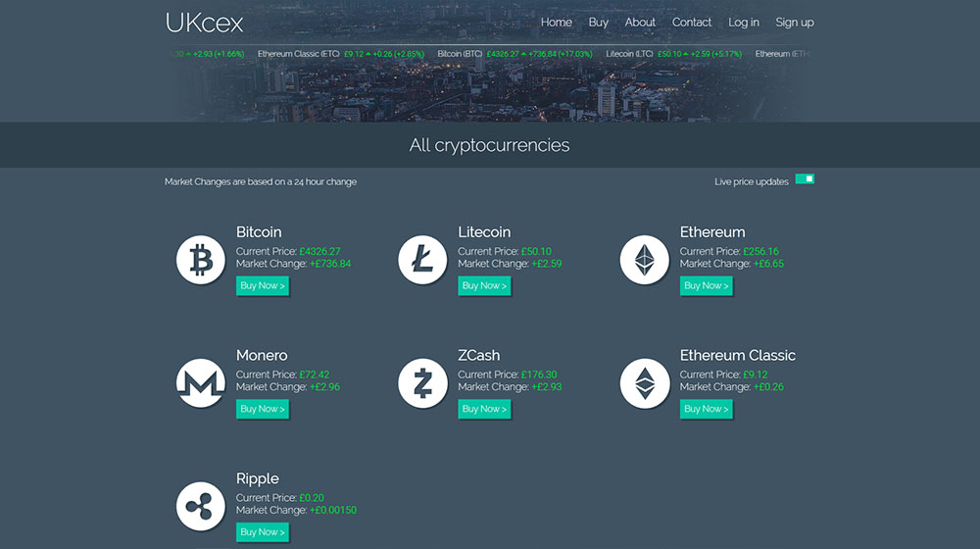This screenshot has height=549, width=980.
Task: Click the Ethereum heading text
Action: [712, 232]
